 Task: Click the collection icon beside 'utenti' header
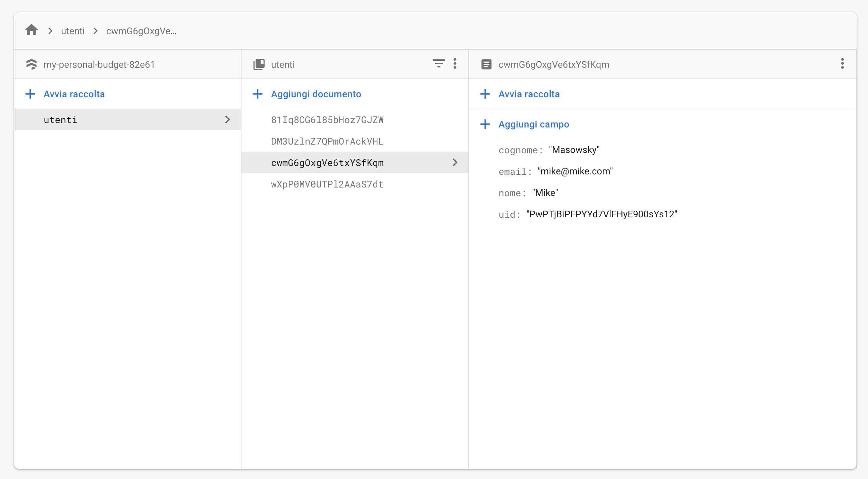[259, 64]
